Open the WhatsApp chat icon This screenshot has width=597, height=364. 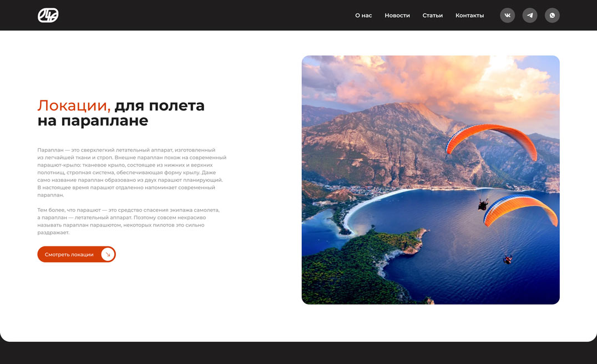[x=552, y=16]
